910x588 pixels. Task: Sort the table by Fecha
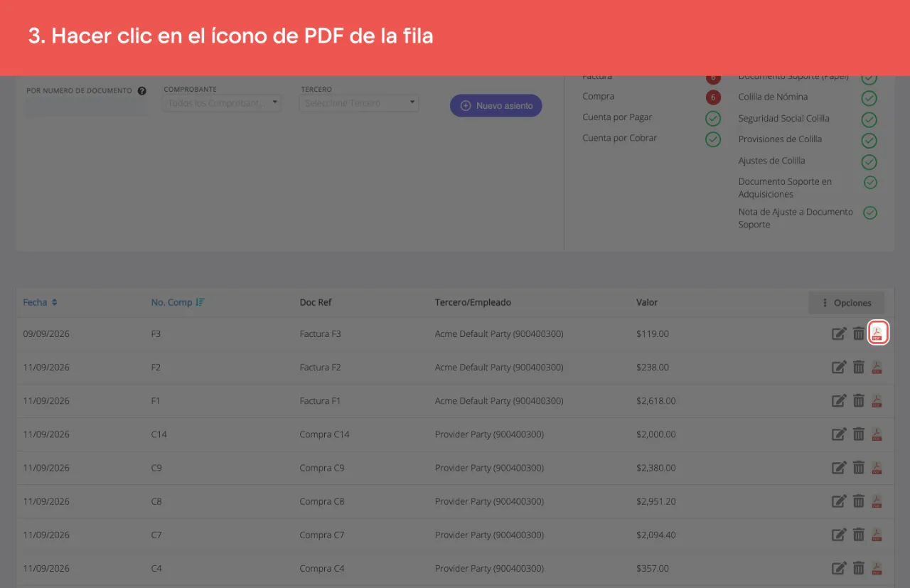click(x=40, y=302)
